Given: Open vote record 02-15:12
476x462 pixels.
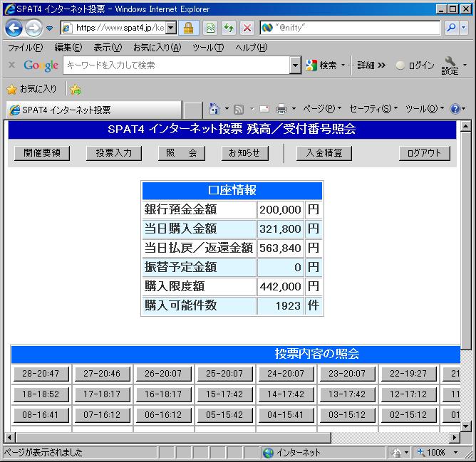Looking at the screenshot, I should point(408,415).
